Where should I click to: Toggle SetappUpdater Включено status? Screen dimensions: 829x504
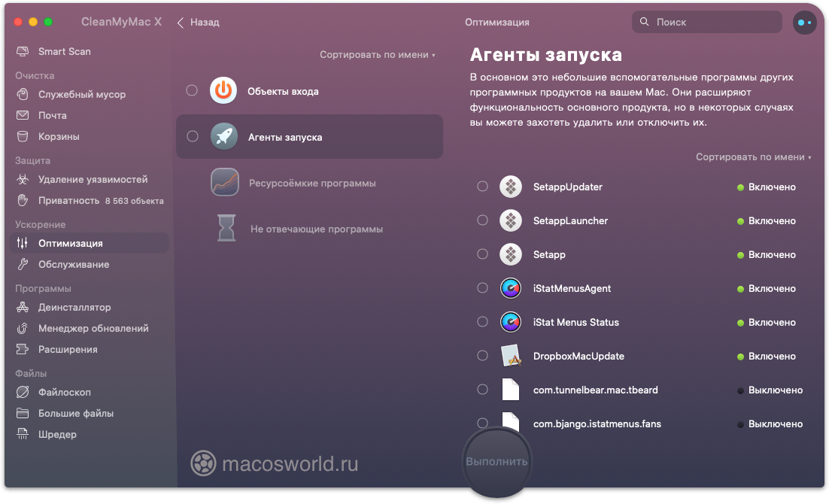point(766,187)
